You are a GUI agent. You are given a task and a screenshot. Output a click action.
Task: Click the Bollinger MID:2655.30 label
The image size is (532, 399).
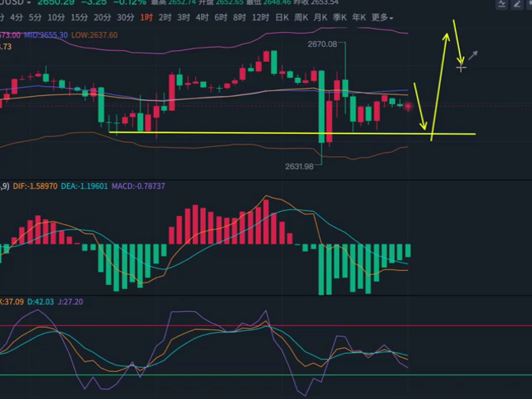pyautogui.click(x=46, y=35)
